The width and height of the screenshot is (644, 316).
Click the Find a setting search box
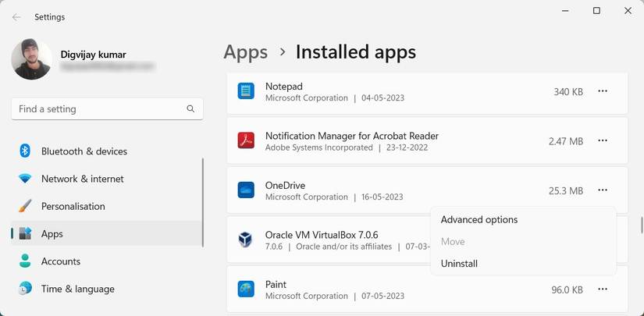pyautogui.click(x=98, y=109)
